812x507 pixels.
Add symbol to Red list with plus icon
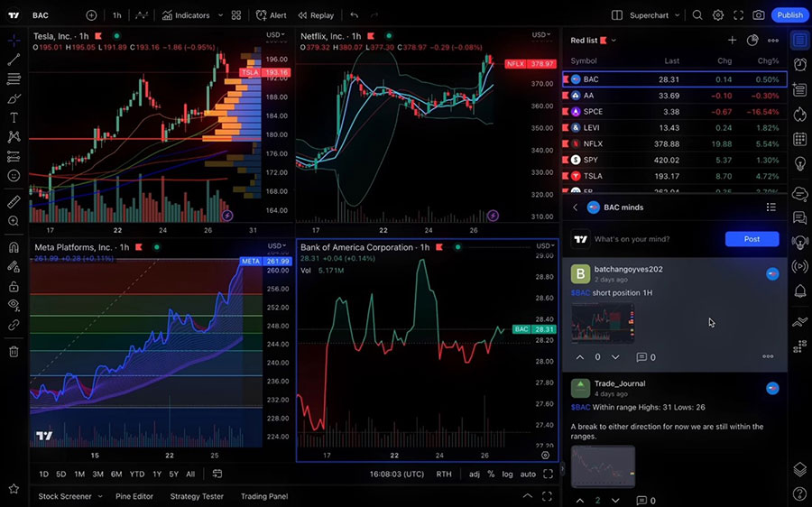[x=732, y=41]
